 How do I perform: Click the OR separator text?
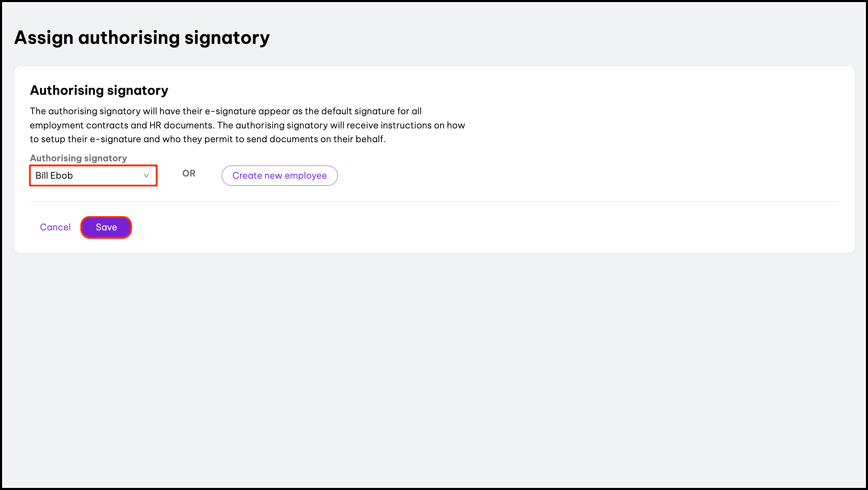(x=189, y=173)
